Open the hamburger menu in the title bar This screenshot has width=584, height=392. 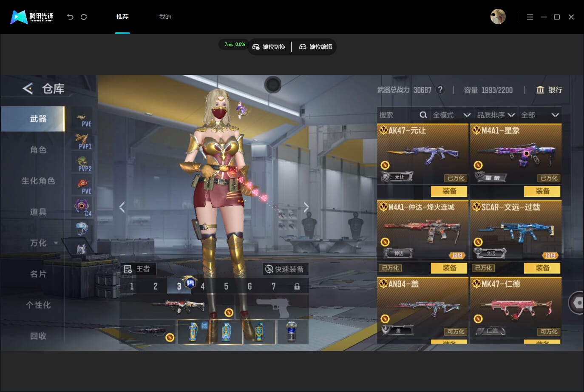(530, 17)
